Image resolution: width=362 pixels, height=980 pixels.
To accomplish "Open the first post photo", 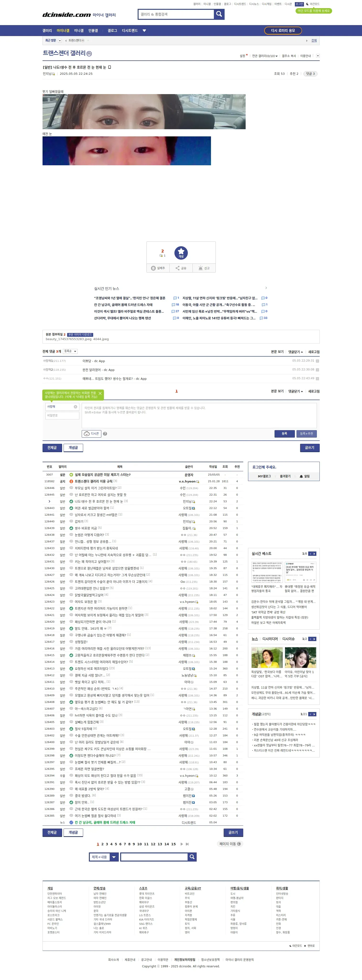I will (144, 112).
